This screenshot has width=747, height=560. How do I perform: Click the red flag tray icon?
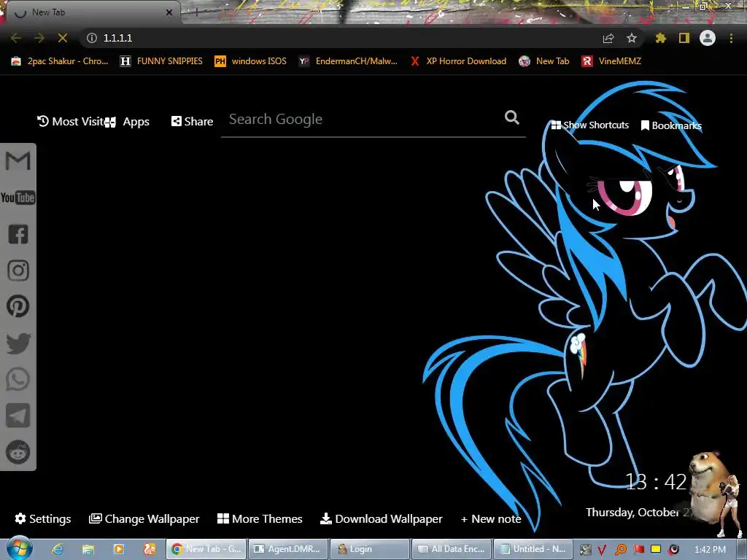pyautogui.click(x=638, y=550)
